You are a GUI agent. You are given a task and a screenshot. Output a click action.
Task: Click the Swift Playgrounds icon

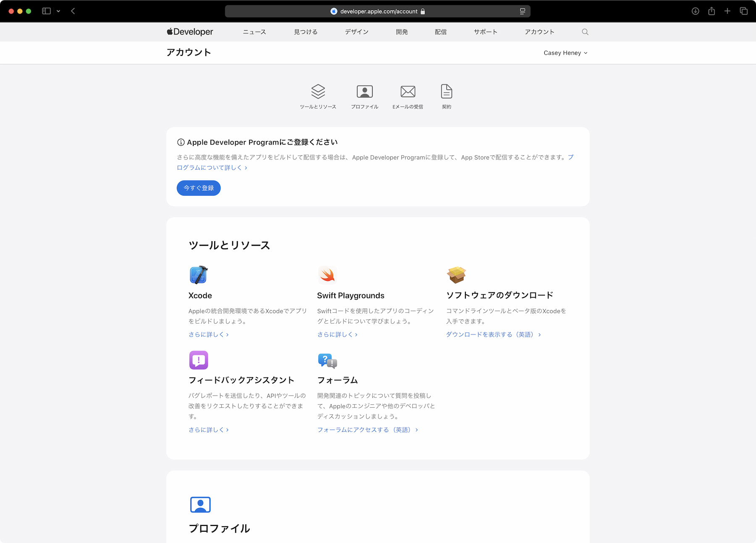point(327,275)
